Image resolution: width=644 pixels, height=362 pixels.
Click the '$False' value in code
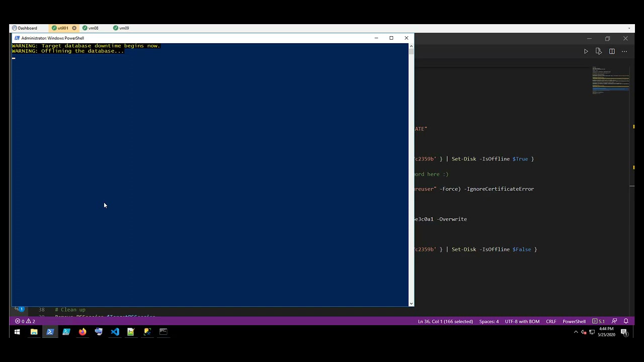click(522, 249)
